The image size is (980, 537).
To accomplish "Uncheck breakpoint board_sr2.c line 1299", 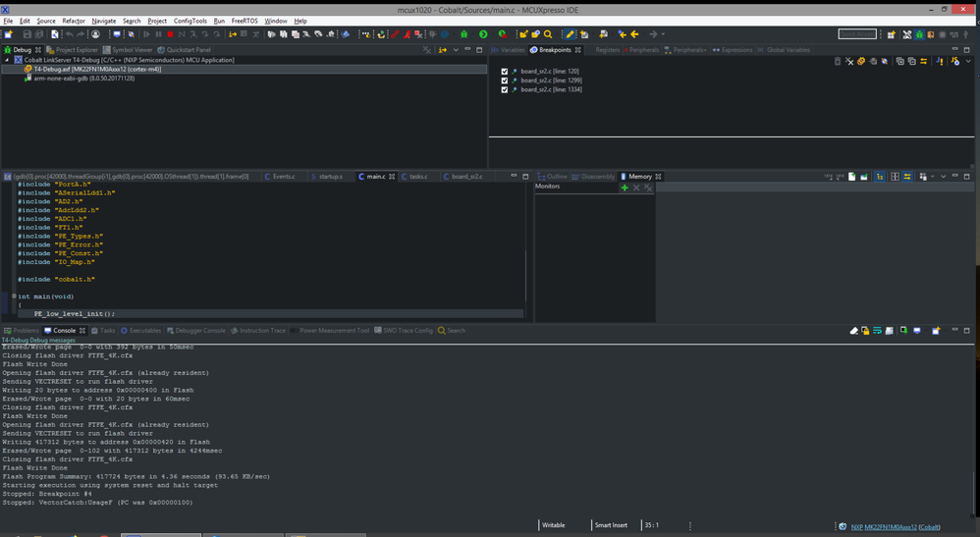I will click(505, 81).
